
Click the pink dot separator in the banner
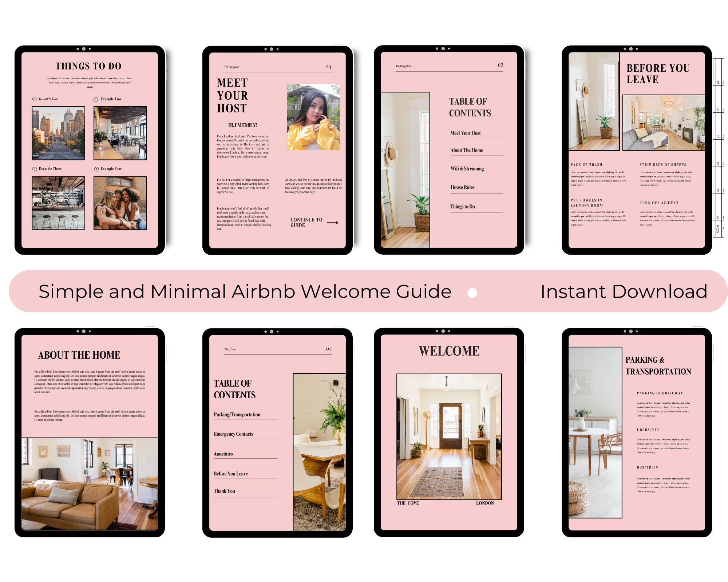click(471, 291)
